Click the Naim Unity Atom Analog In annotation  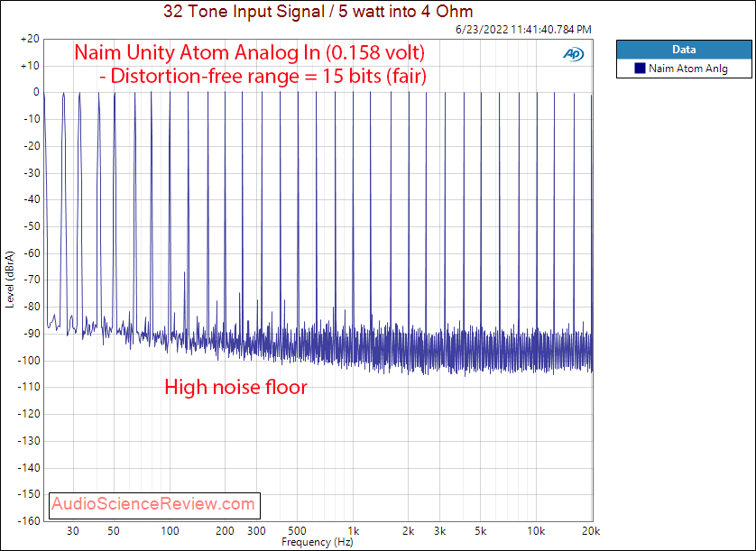(249, 52)
